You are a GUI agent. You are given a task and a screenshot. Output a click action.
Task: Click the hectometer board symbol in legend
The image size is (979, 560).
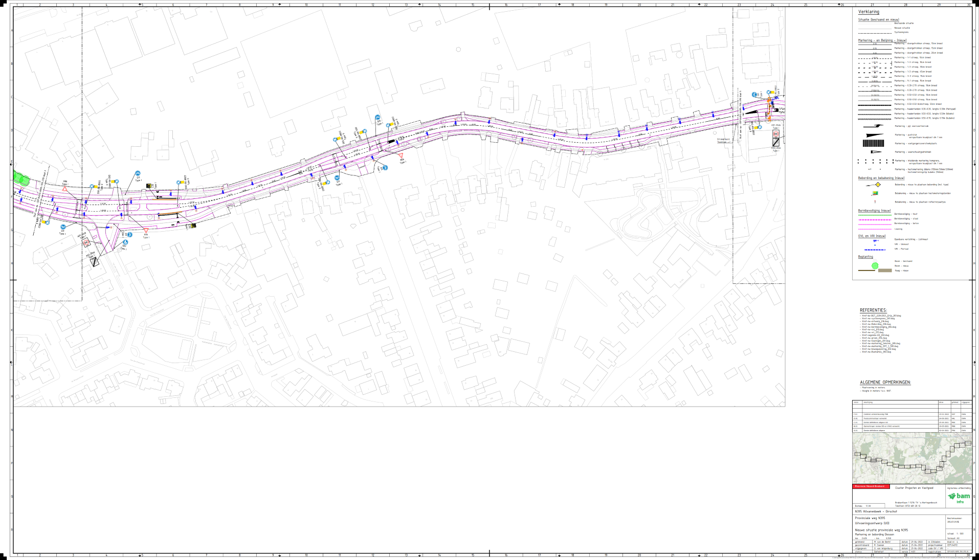[x=875, y=193]
